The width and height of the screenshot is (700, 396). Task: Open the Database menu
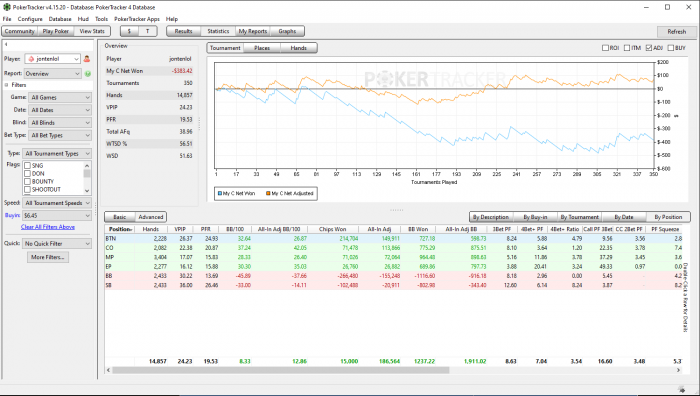(60, 19)
